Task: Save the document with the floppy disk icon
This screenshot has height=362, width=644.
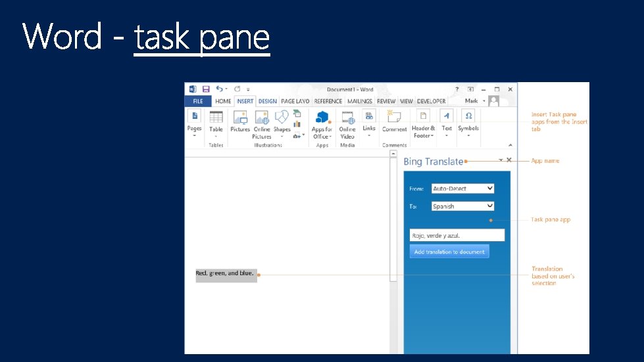Action: [x=206, y=89]
